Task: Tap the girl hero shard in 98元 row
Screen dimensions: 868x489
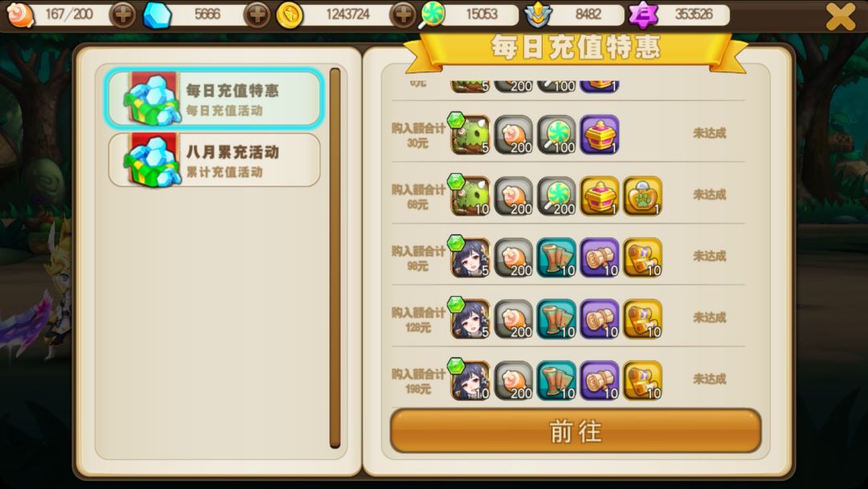Action: coord(470,257)
